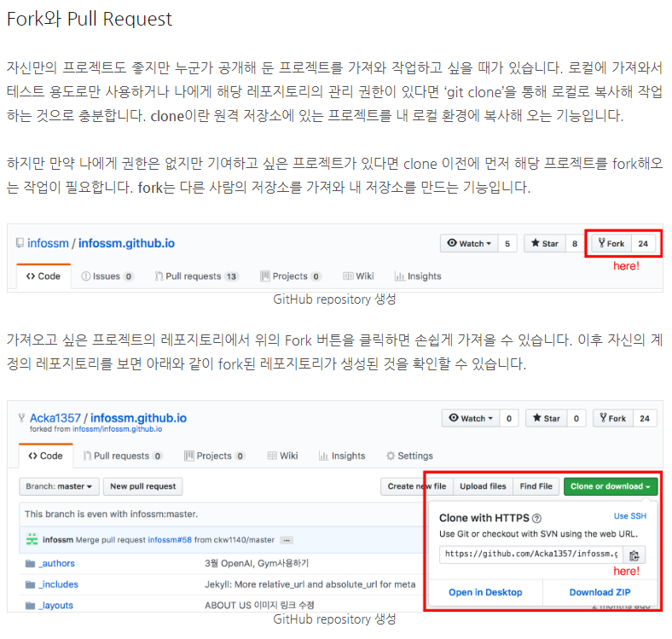Click the fork count 24 in the Acka1357 repo header

(645, 418)
